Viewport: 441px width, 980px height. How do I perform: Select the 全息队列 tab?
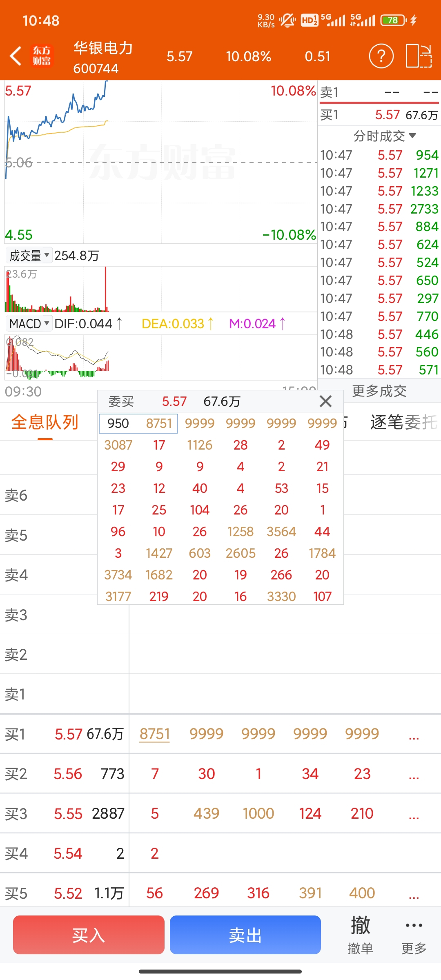coord(45,422)
